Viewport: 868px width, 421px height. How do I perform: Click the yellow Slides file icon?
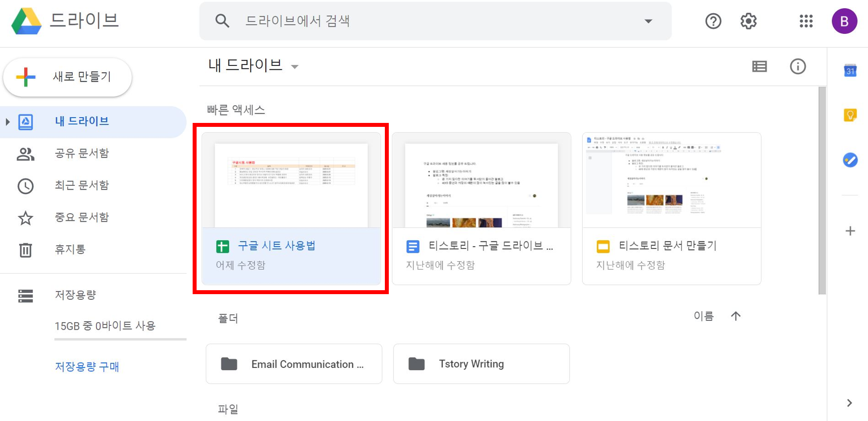[603, 247]
